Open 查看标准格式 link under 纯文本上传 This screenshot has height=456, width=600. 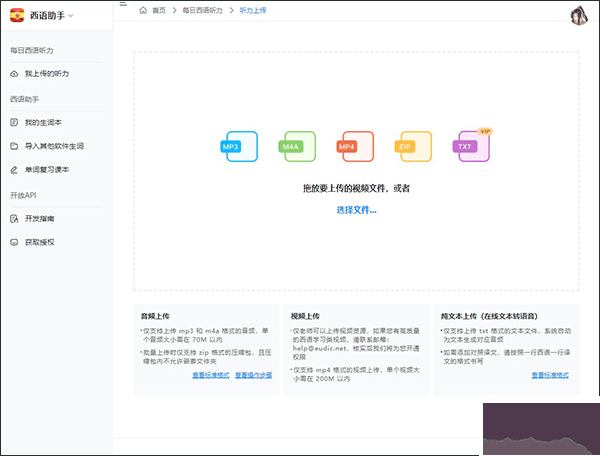pyautogui.click(x=550, y=375)
